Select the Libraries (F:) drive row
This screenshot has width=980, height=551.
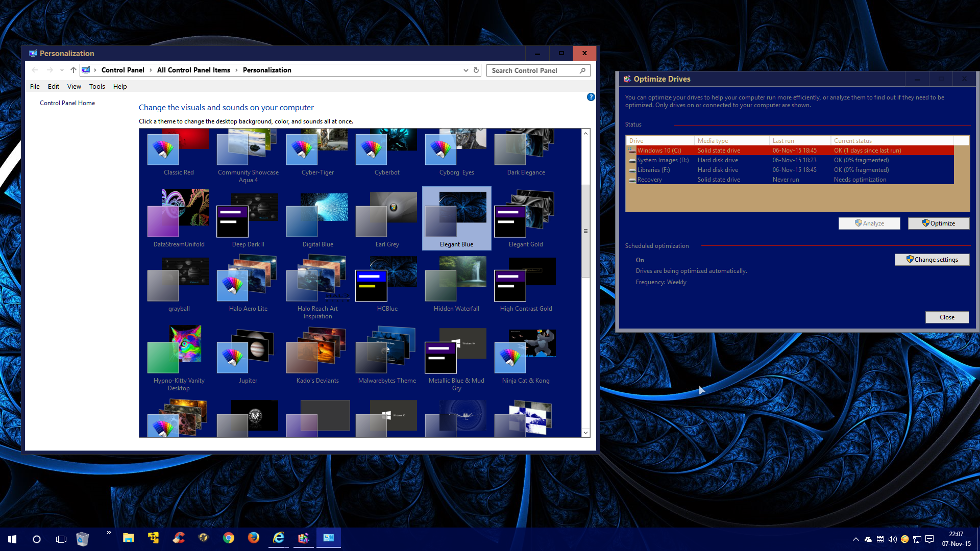point(653,170)
